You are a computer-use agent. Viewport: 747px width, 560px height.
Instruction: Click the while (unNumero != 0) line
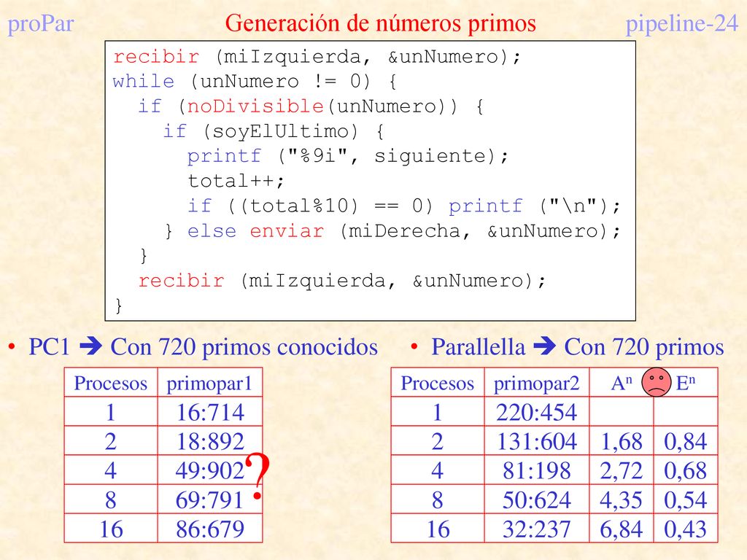(255, 82)
